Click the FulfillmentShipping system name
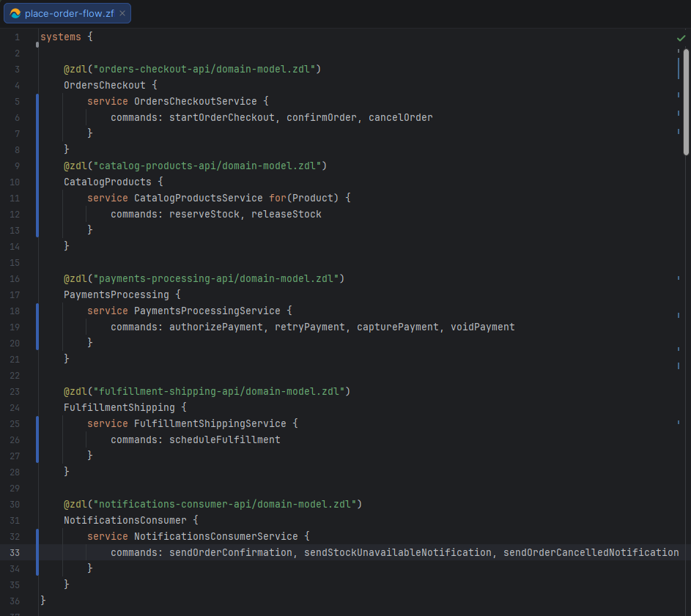This screenshot has width=691, height=616. point(119,407)
